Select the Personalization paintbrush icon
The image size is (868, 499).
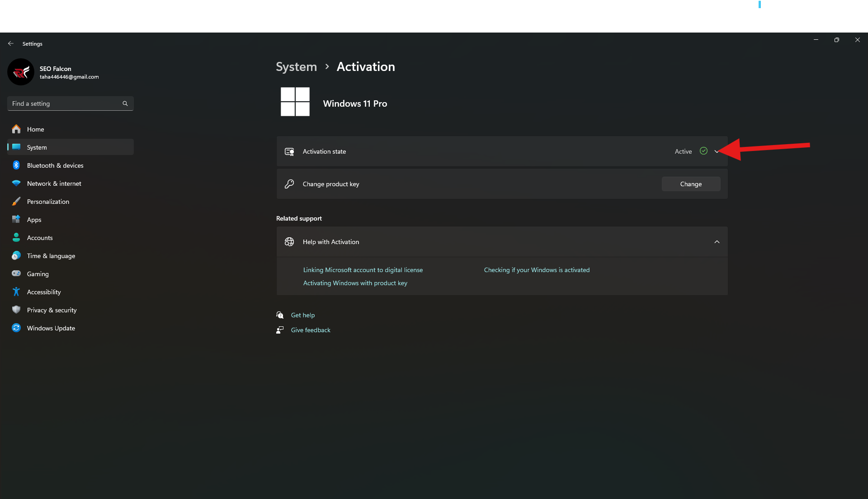pyautogui.click(x=16, y=202)
